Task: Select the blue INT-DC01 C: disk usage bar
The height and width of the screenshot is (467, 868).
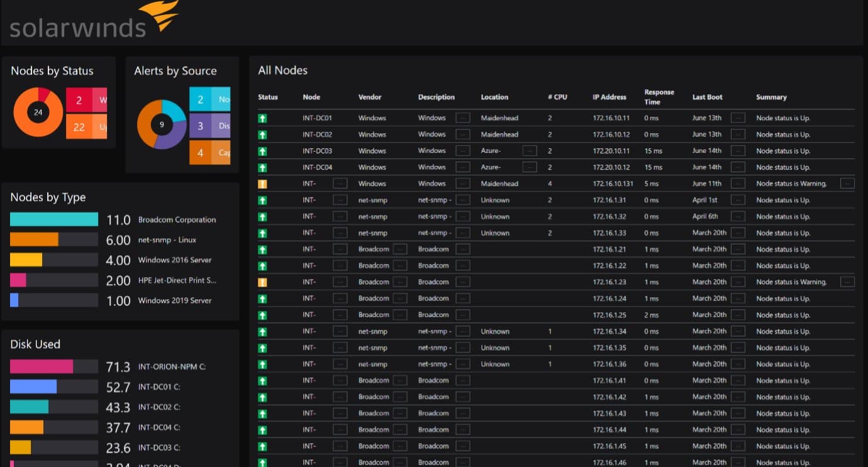Action: 33,387
